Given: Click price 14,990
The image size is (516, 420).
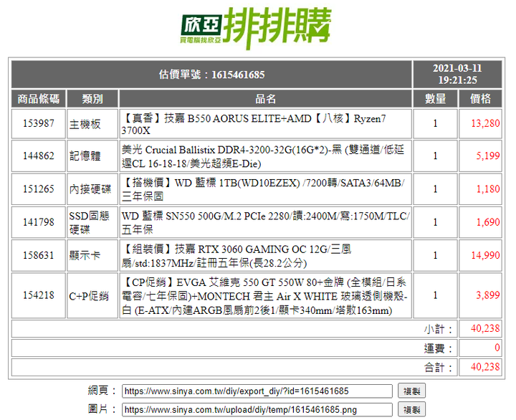Looking at the screenshot, I should click(485, 255).
